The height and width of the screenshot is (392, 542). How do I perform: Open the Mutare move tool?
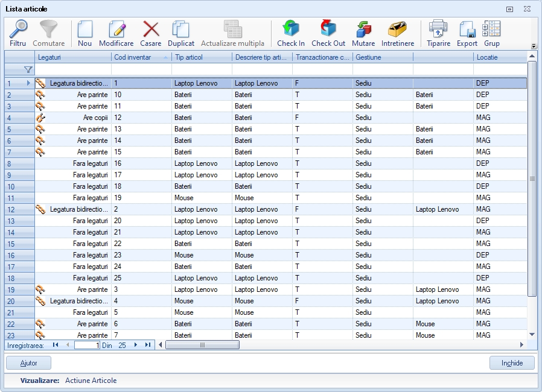tap(363, 33)
